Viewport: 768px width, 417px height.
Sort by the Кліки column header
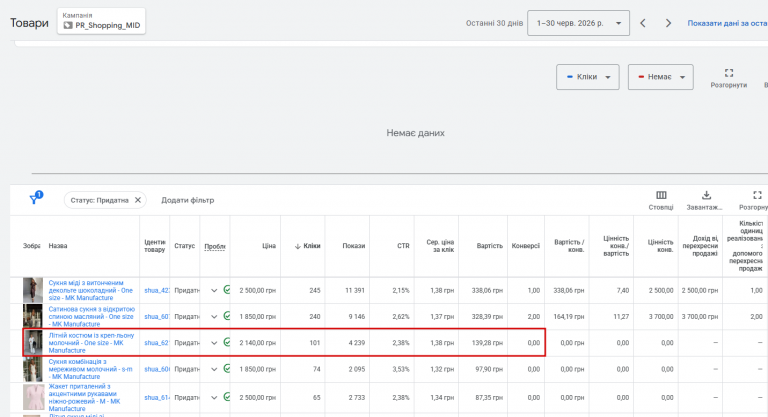[x=308, y=246]
